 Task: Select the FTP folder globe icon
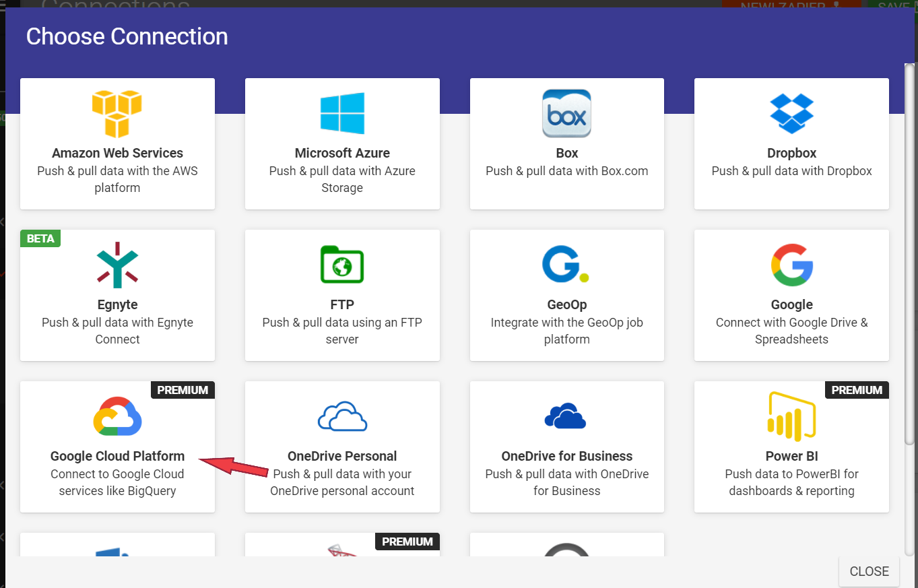pyautogui.click(x=342, y=264)
